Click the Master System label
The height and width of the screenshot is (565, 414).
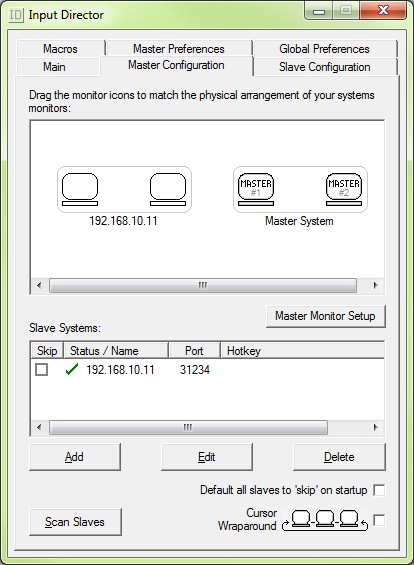click(299, 221)
